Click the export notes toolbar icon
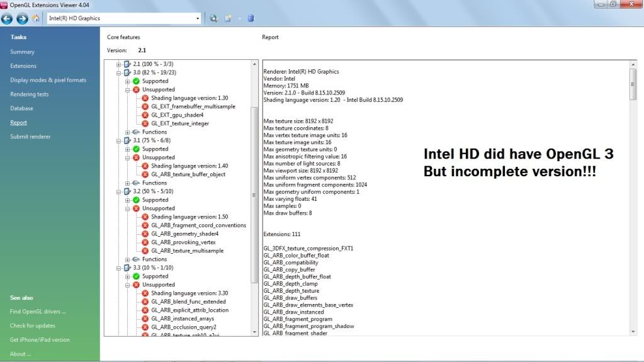644x362 pixels. (x=228, y=18)
